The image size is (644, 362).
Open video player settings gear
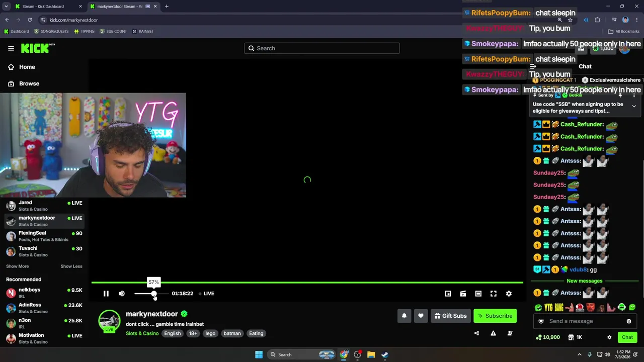509,294
